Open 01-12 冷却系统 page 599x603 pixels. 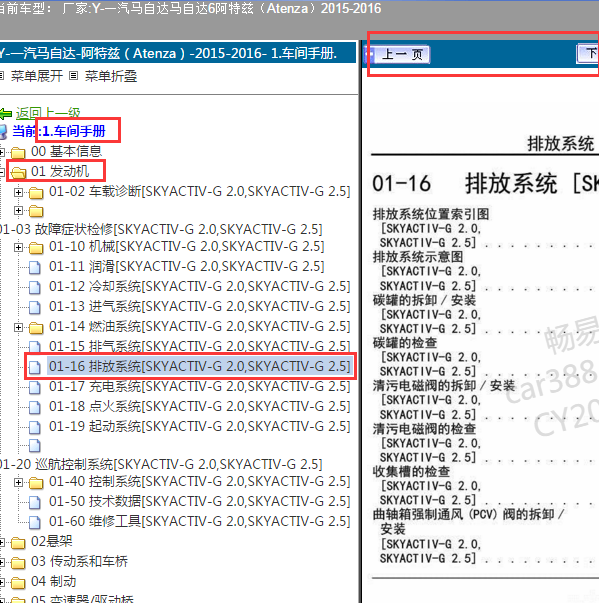(200, 286)
